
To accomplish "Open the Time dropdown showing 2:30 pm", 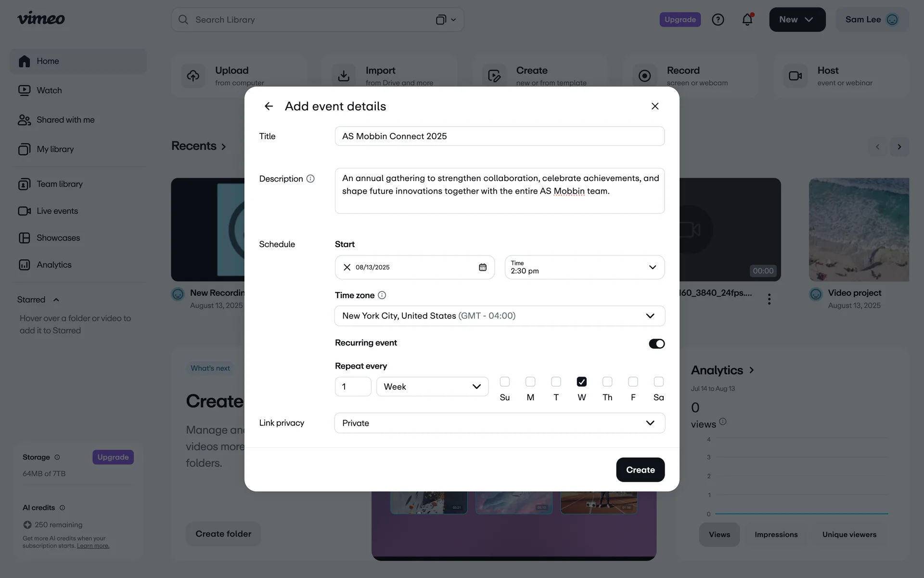I will coord(584,267).
